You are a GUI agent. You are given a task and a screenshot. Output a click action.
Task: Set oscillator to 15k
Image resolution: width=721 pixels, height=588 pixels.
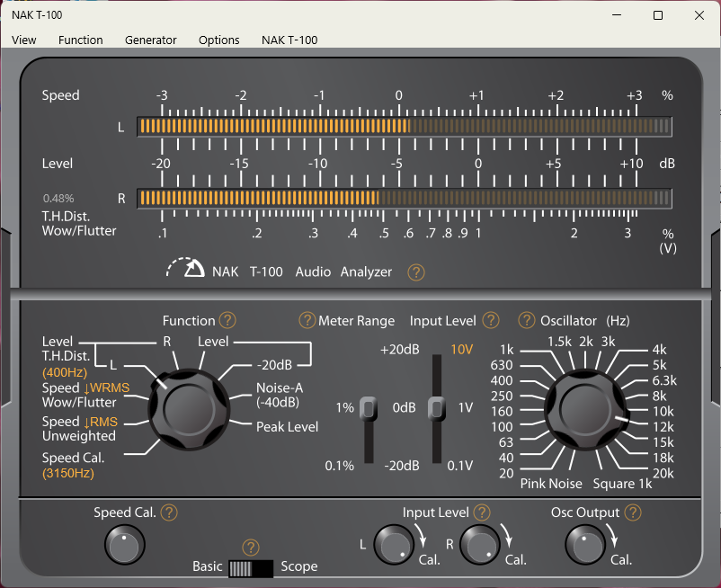pos(663,442)
